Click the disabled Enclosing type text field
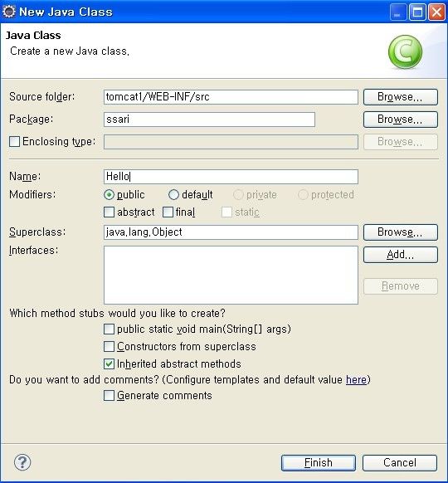This screenshot has height=483, width=448. pyautogui.click(x=231, y=142)
